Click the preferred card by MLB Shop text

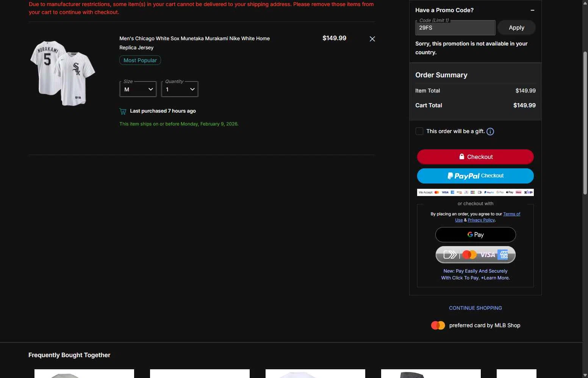[x=485, y=325]
